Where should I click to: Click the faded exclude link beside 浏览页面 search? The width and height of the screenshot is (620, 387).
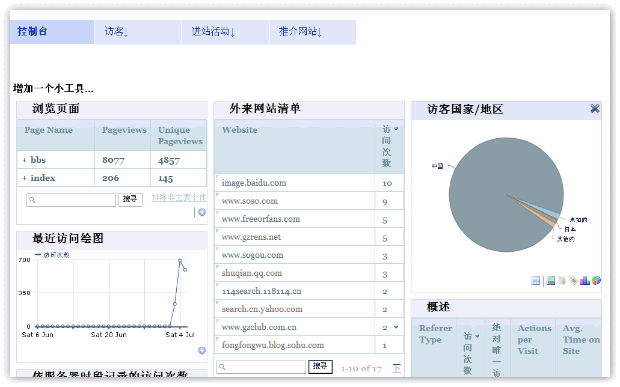(x=179, y=197)
